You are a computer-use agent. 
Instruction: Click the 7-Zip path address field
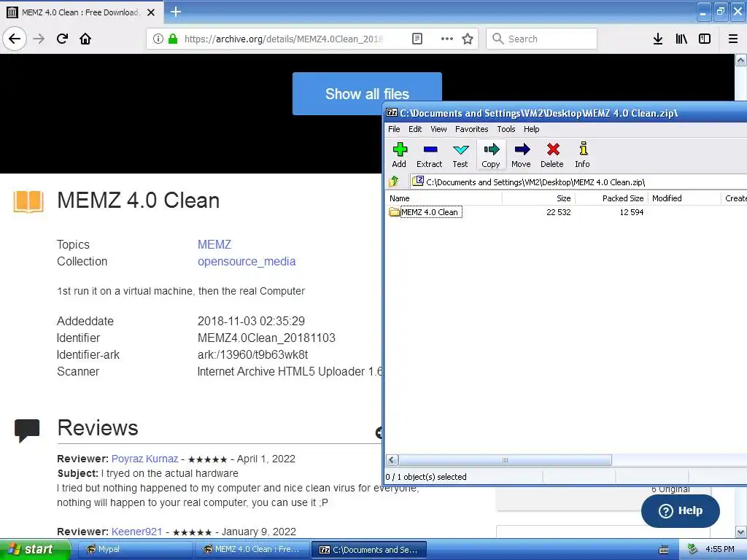coord(578,182)
